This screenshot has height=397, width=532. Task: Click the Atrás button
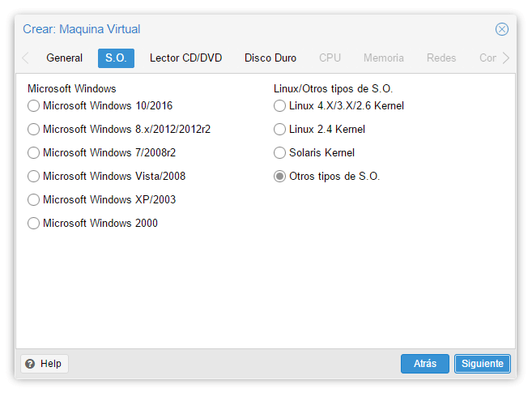[425, 364]
